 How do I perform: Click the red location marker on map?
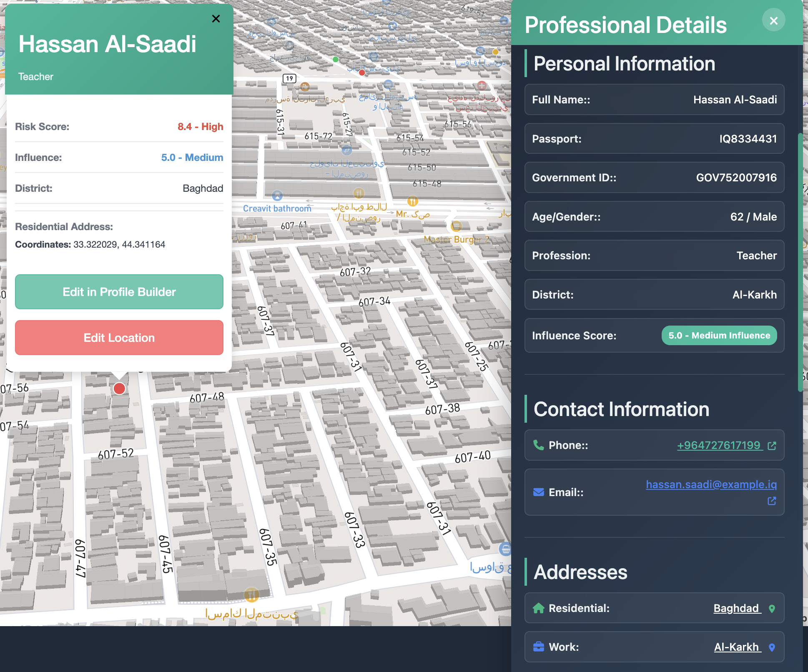click(119, 389)
